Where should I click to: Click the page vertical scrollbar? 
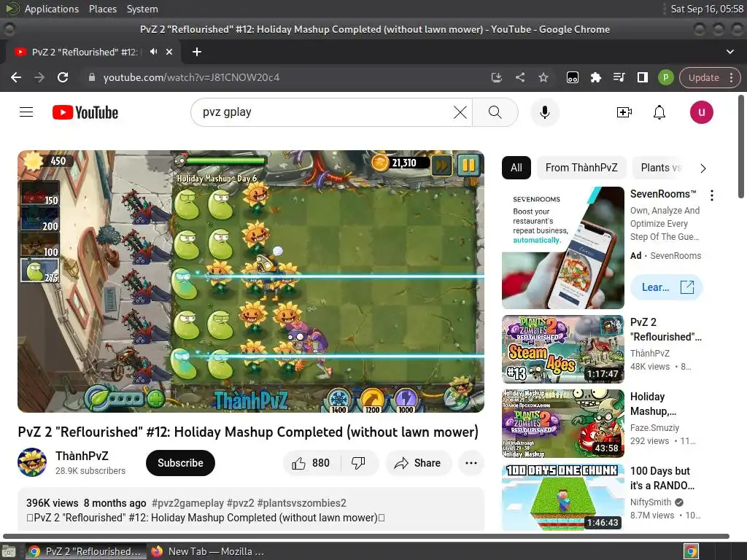(741, 147)
